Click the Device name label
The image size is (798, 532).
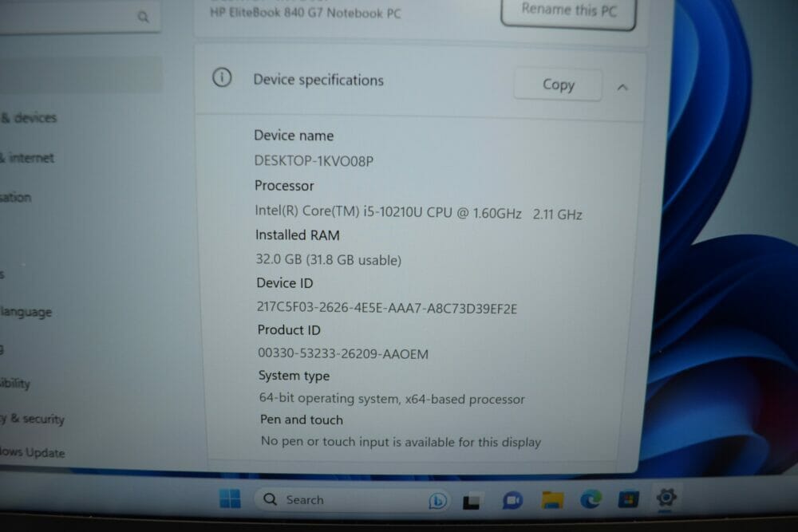[294, 136]
